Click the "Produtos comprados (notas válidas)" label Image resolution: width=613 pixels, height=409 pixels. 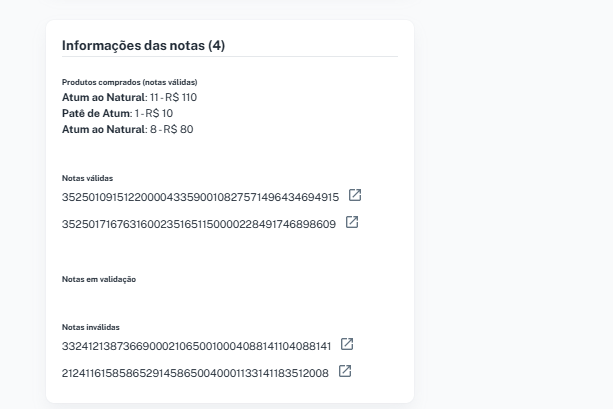pos(129,81)
